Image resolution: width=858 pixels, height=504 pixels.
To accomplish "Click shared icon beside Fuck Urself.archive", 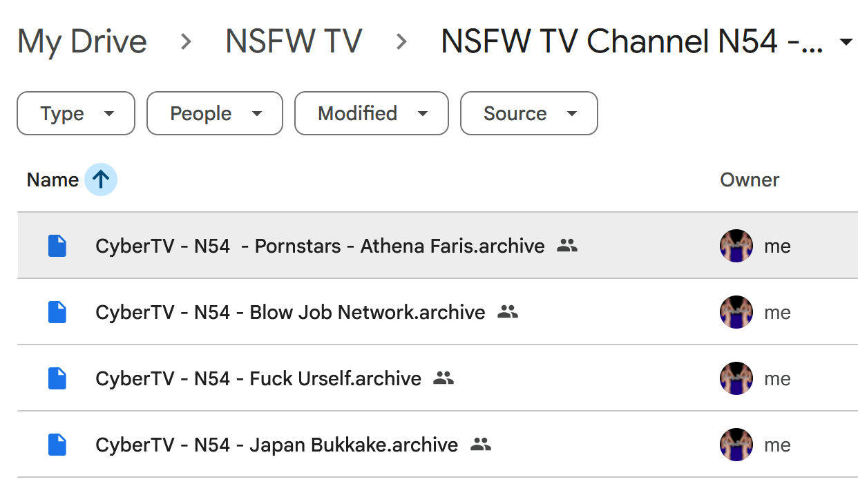I will tap(444, 378).
